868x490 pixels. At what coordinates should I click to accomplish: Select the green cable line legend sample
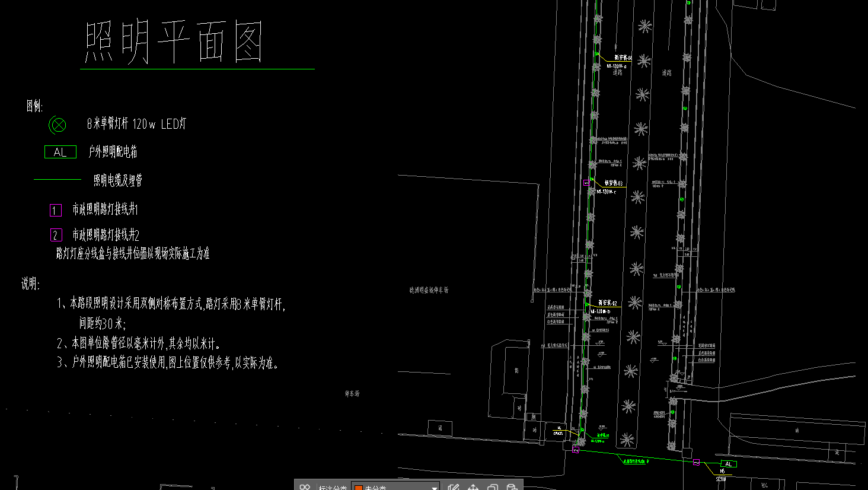click(58, 179)
